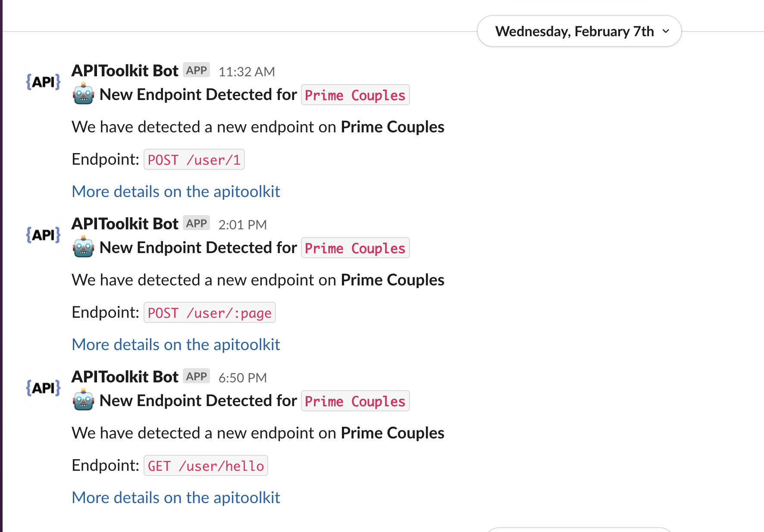Click the POST /user/:page code snippet
This screenshot has width=764, height=532.
(210, 313)
